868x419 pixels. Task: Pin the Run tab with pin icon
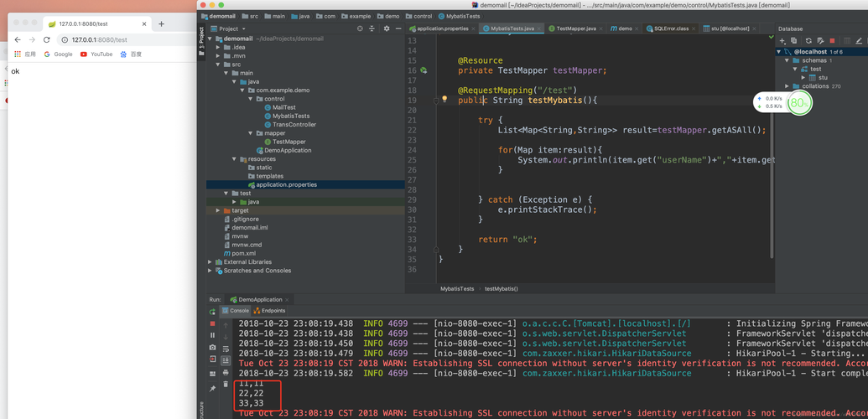(212, 389)
